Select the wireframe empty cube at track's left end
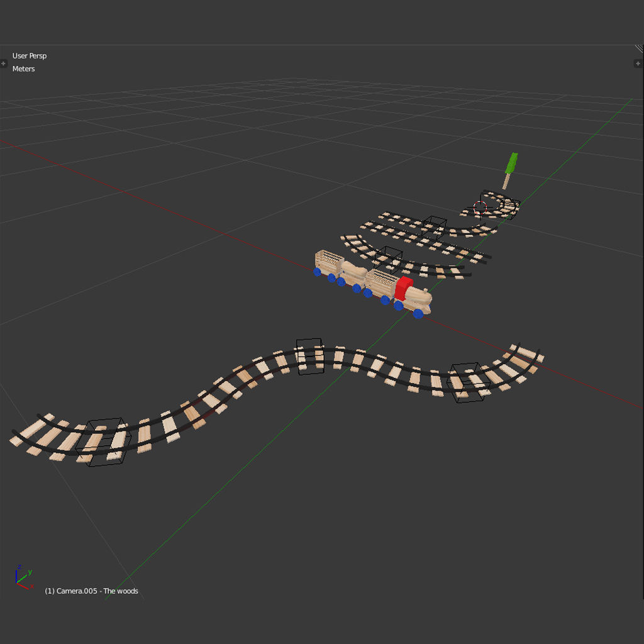This screenshot has width=644, height=644. pyautogui.click(x=104, y=442)
